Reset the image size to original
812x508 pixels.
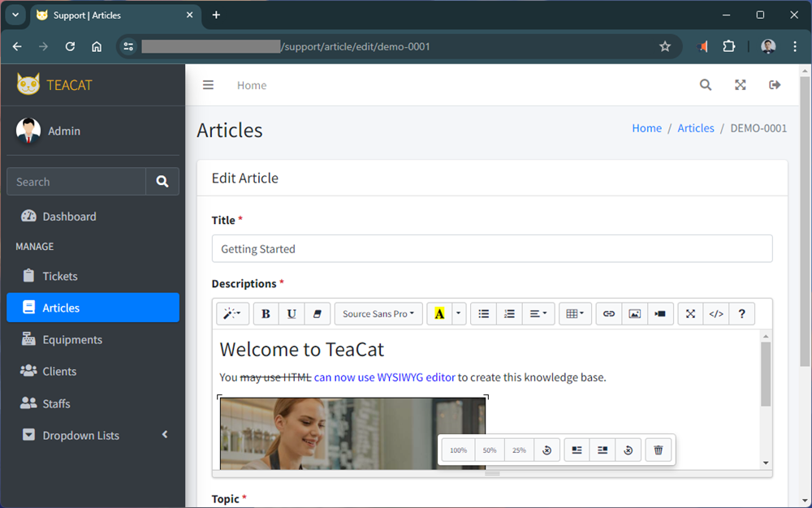[x=546, y=450]
